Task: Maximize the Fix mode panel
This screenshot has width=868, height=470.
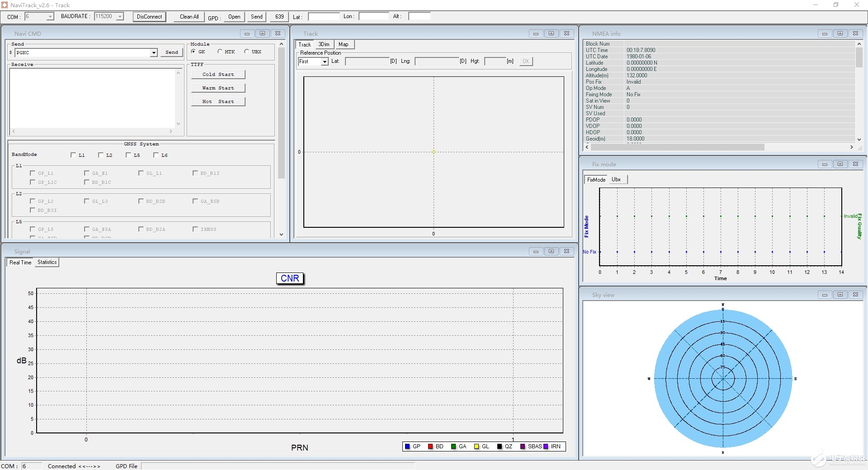Action: [x=840, y=164]
